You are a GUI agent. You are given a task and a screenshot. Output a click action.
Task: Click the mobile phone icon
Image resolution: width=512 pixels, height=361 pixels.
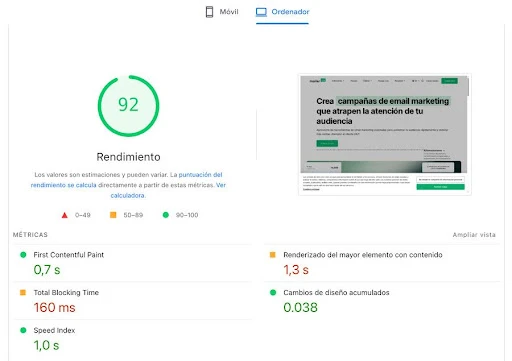tap(209, 12)
